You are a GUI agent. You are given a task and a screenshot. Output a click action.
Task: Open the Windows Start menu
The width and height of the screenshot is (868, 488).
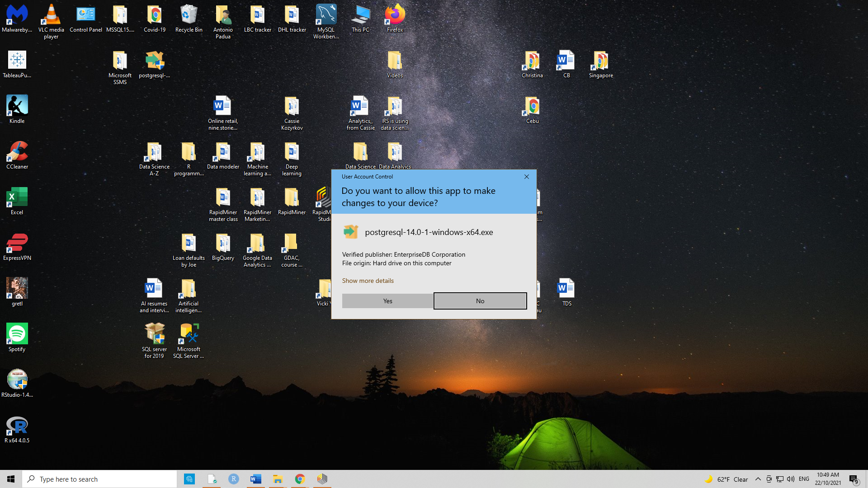click(x=11, y=479)
